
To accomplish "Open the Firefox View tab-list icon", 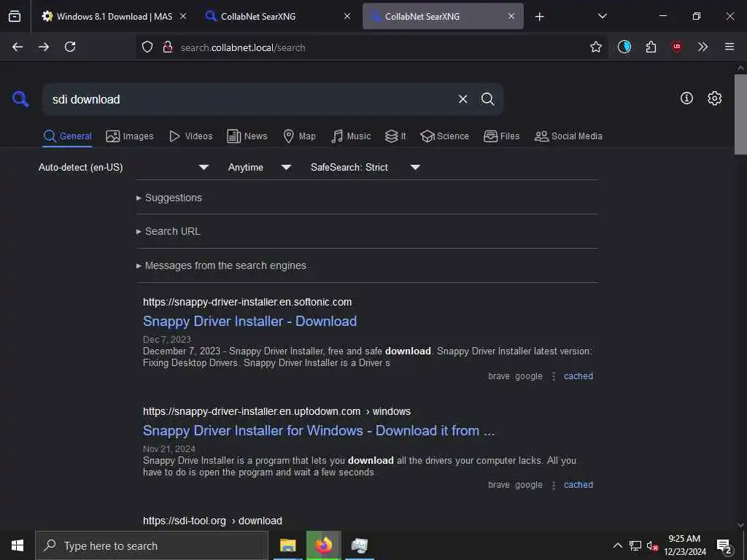I will 15,16.
